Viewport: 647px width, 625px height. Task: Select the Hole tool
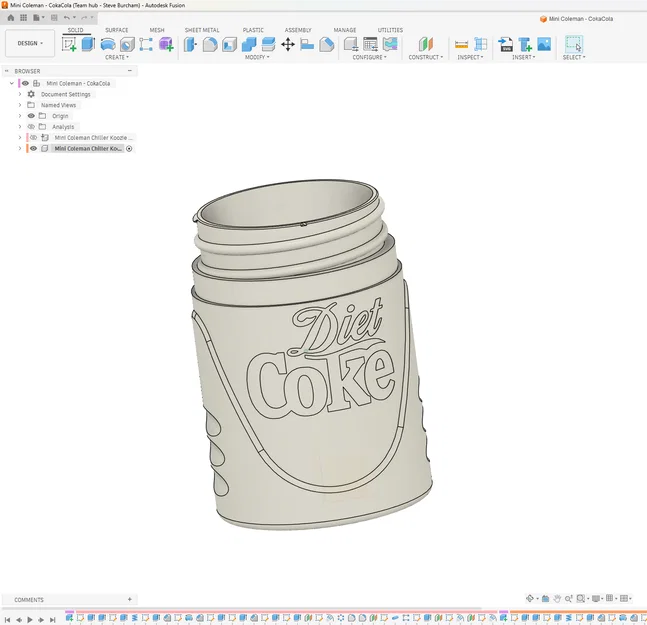pos(127,44)
